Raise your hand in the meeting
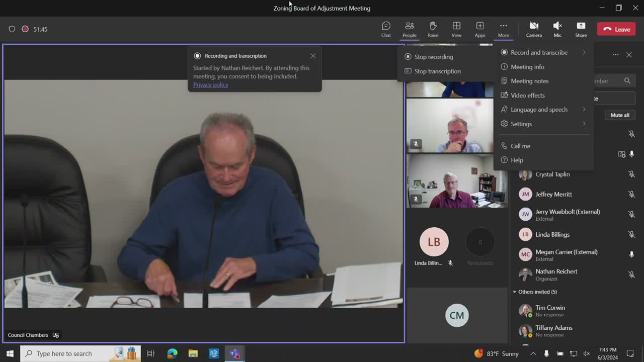Image resolution: width=644 pixels, height=362 pixels. coord(433,29)
